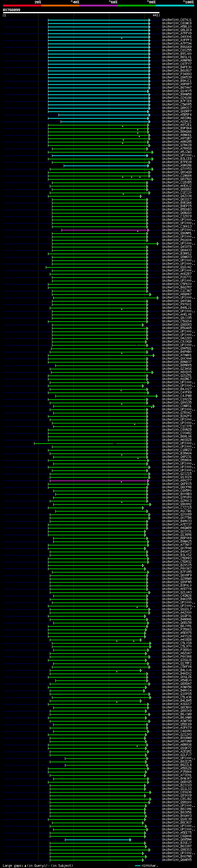The image size is (197, 868).
Task: Select the red 20% identity legend segment
Action: pyautogui.click(x=22, y=6)
